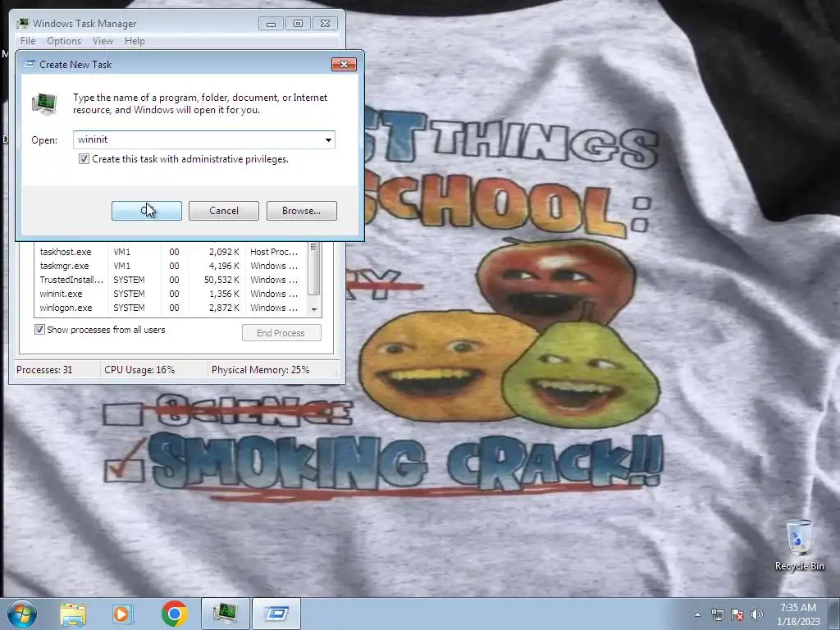Click the Host Proc... description cell
Image resolution: width=840 pixels, height=630 pixels.
[x=274, y=252]
